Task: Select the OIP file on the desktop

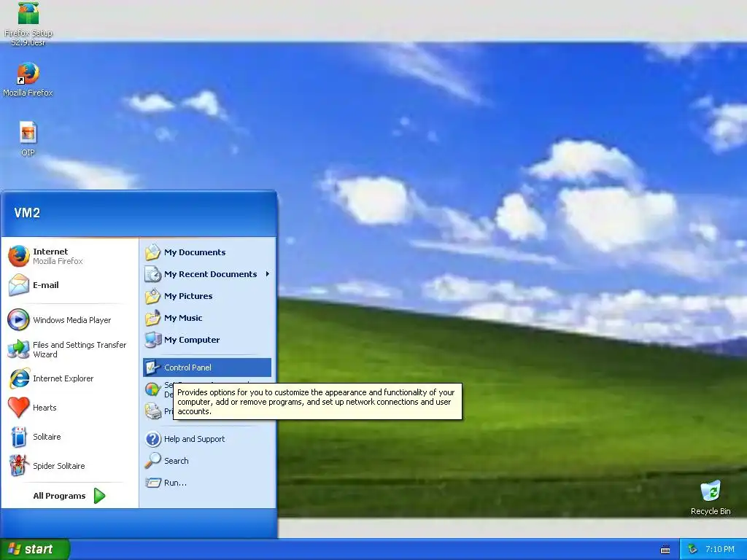Action: (28, 139)
